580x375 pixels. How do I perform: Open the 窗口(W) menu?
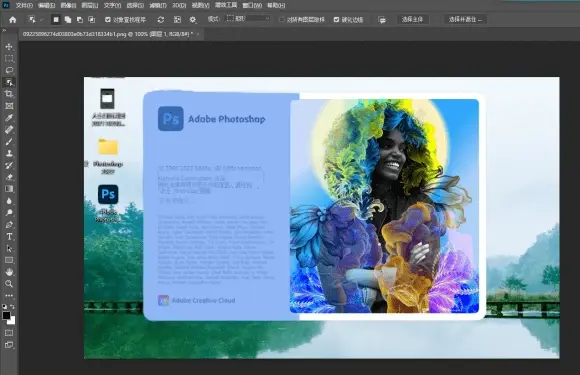(x=252, y=5)
